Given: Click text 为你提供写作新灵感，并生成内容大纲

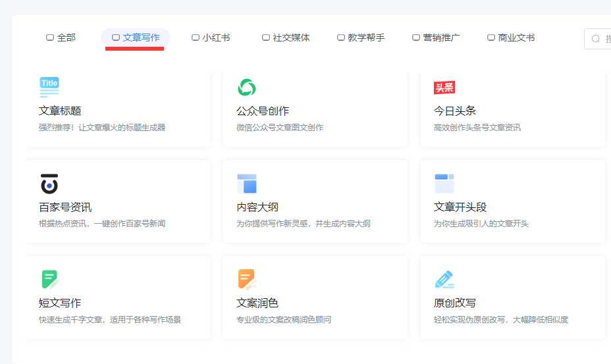Looking at the screenshot, I should coord(304,224).
